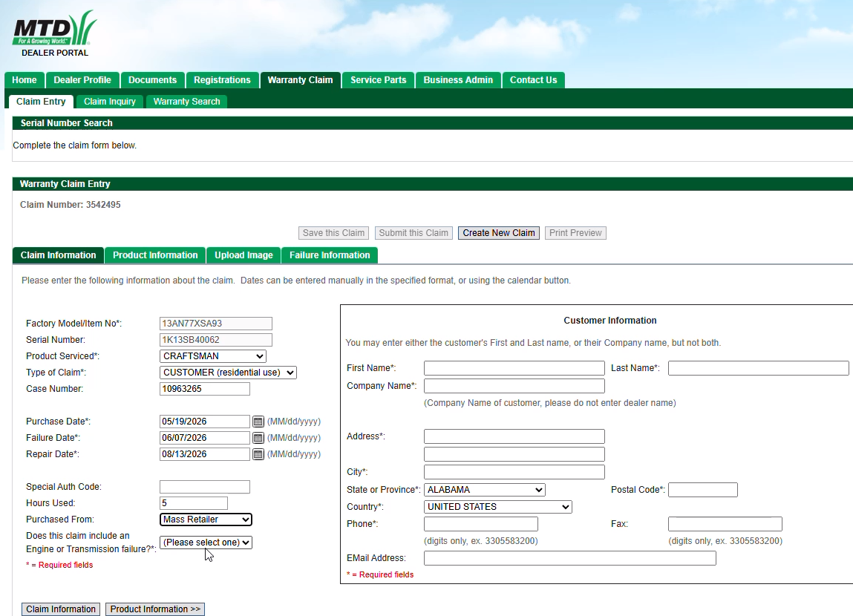Click the Create New Claim button
This screenshot has height=616, width=853.
[499, 233]
